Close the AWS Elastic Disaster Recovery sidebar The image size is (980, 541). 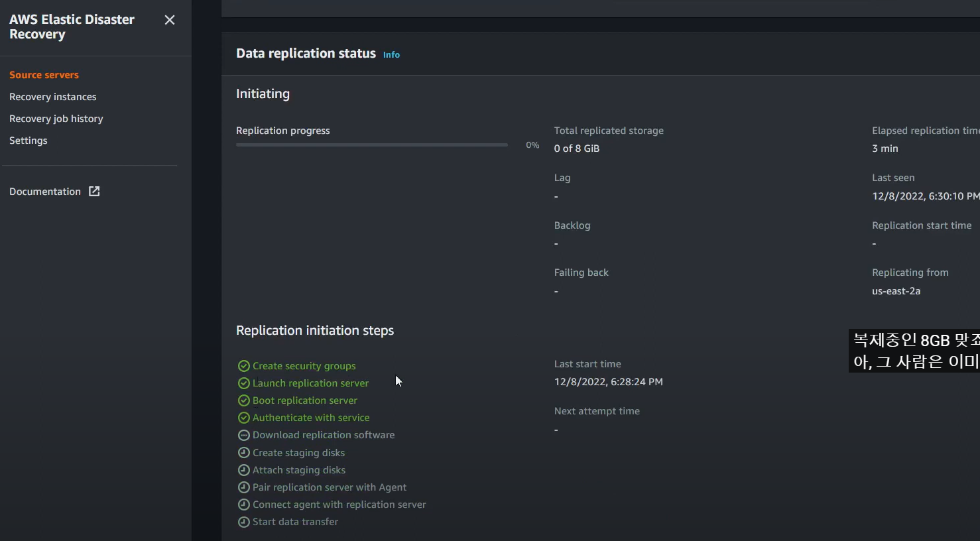pyautogui.click(x=170, y=20)
